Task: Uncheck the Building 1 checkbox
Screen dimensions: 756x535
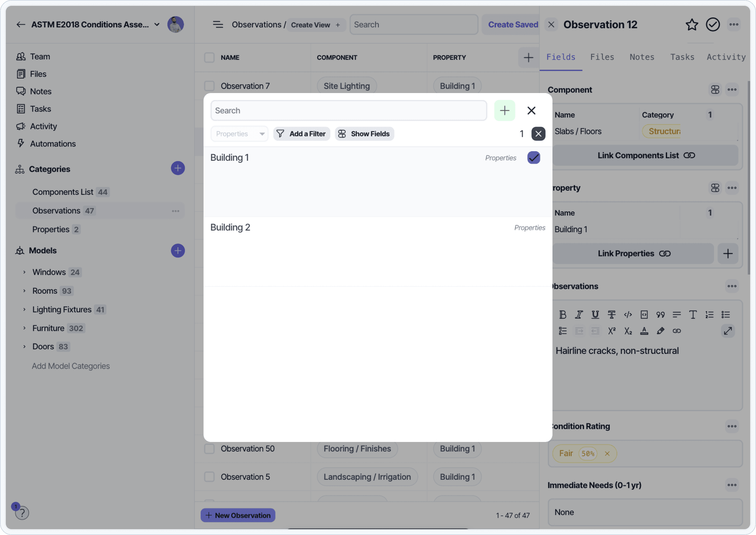Action: click(x=533, y=158)
